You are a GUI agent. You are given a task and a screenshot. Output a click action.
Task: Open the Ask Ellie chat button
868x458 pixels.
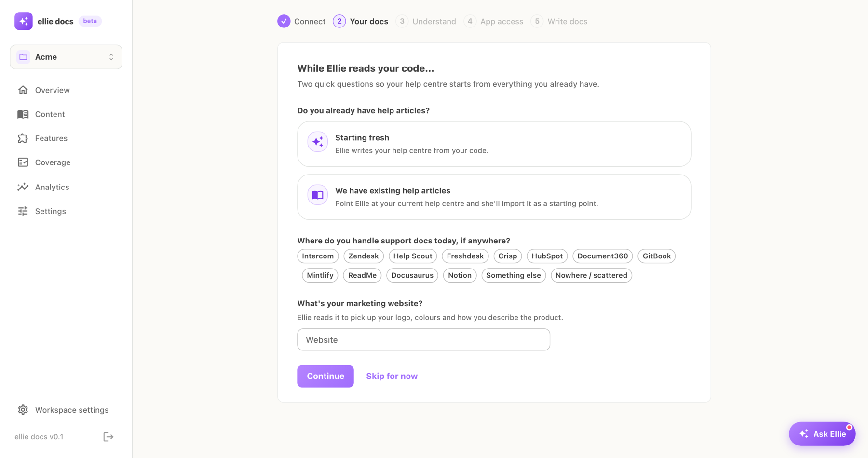[x=822, y=434]
